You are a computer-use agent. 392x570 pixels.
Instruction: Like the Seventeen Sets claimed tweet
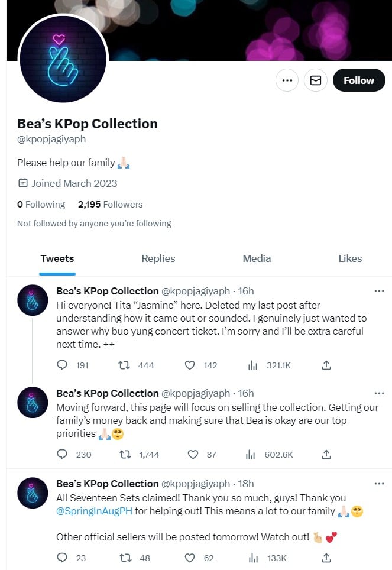point(190,558)
